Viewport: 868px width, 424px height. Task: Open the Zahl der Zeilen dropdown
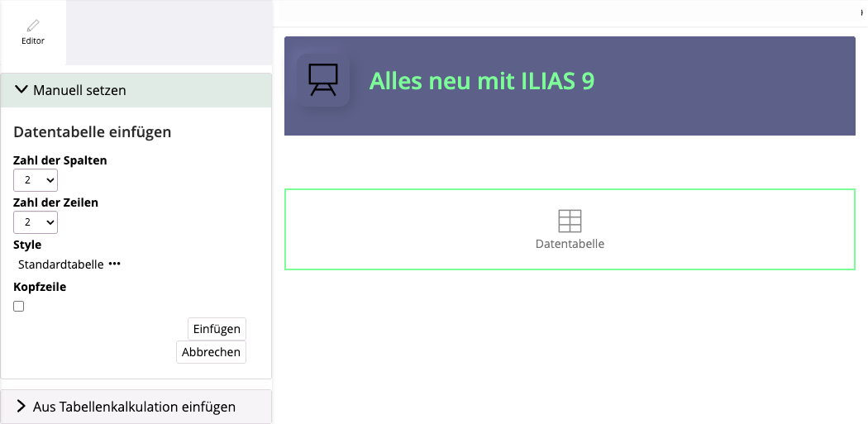pos(36,222)
